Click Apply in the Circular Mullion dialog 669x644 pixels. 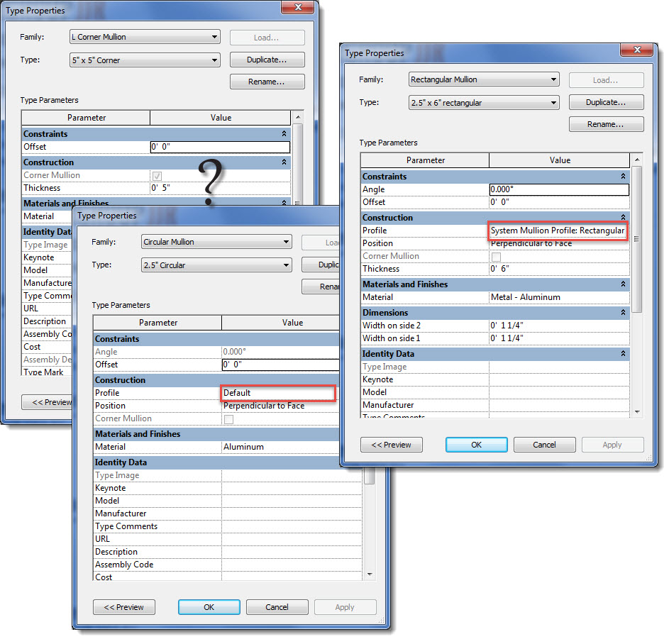tap(345, 607)
